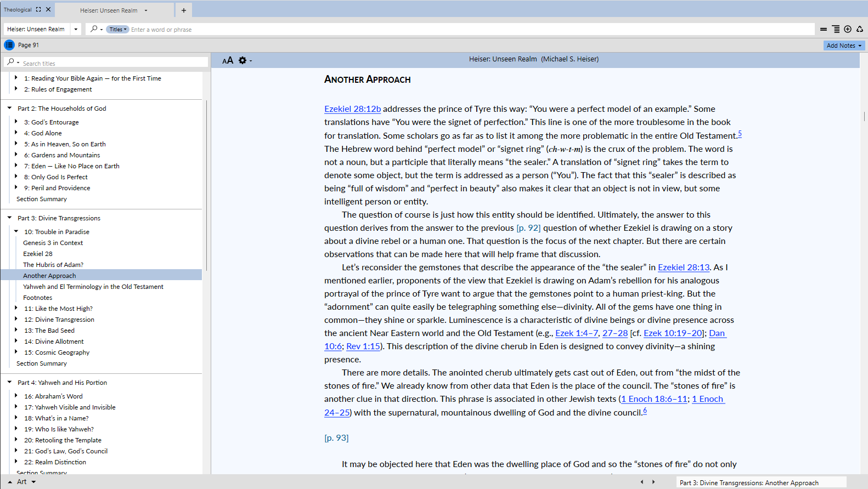Image resolution: width=868 pixels, height=489 pixels.
Task: Go to next page with right arrow
Action: point(653,482)
